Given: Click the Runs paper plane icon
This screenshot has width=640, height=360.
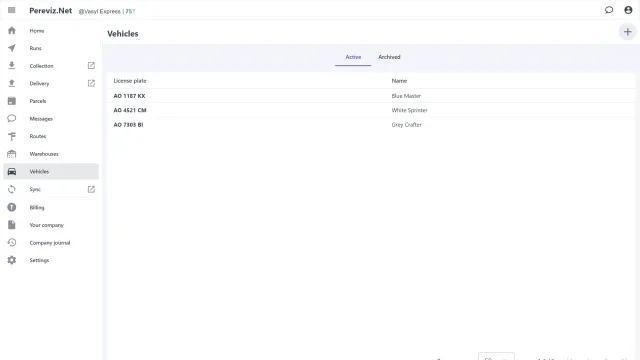Looking at the screenshot, I should tap(12, 48).
